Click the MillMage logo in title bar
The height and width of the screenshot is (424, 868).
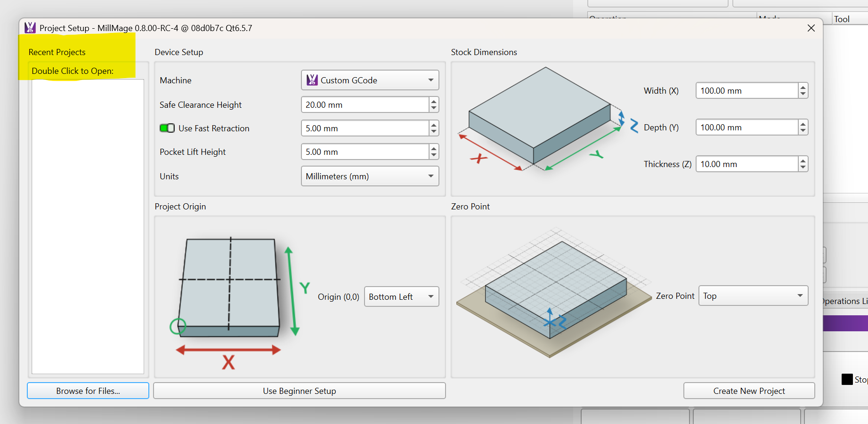[30, 28]
